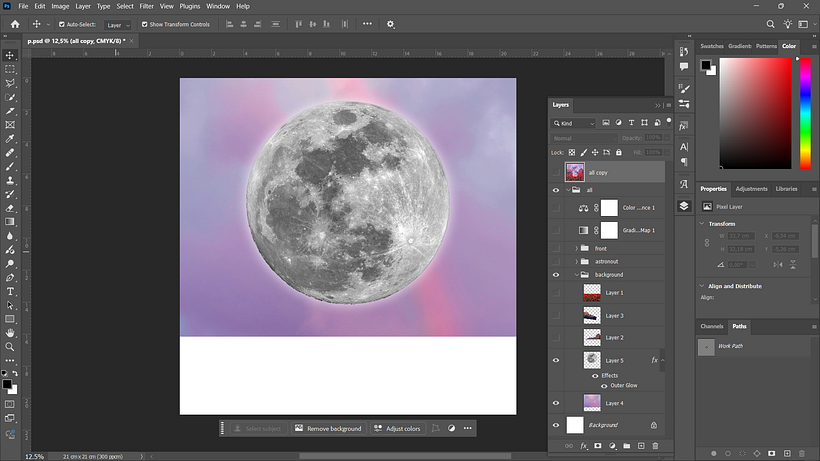Open the search magnifier in options bar

770,24
